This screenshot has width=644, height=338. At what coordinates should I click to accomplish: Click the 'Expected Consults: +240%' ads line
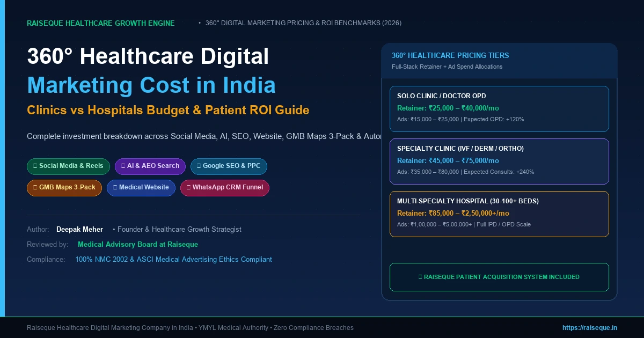(466, 172)
